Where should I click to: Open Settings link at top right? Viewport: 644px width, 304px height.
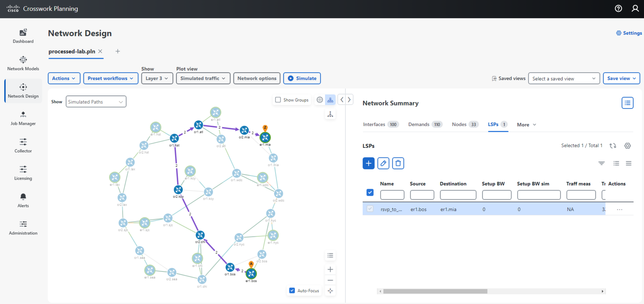[629, 33]
